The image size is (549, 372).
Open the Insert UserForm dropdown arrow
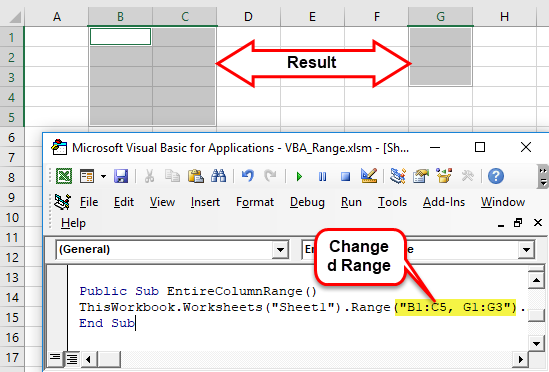coord(103,176)
